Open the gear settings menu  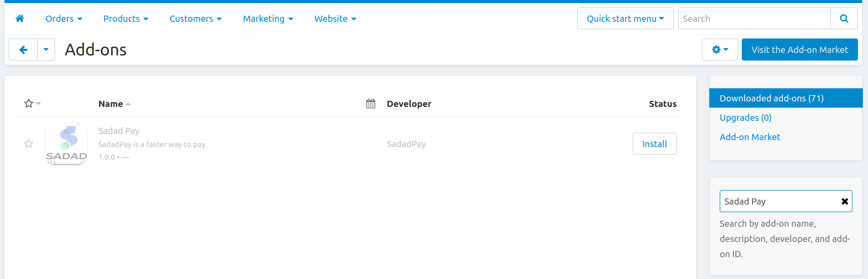(x=720, y=49)
